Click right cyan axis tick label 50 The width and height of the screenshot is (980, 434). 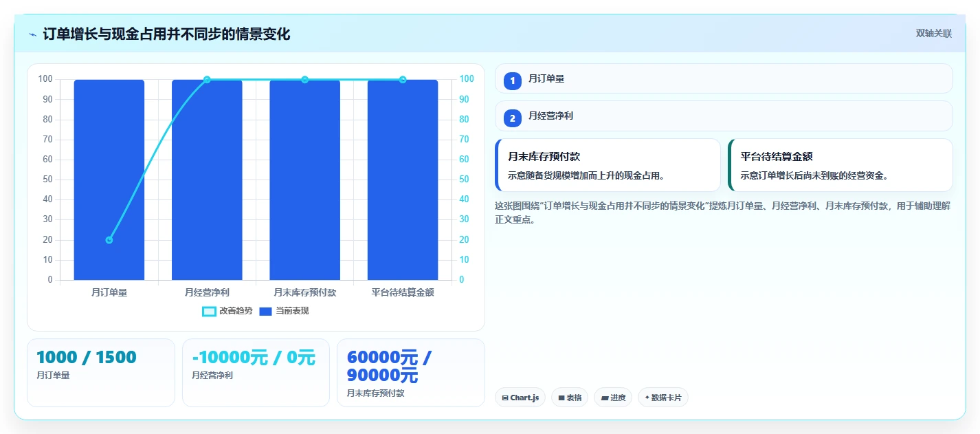coord(464,180)
